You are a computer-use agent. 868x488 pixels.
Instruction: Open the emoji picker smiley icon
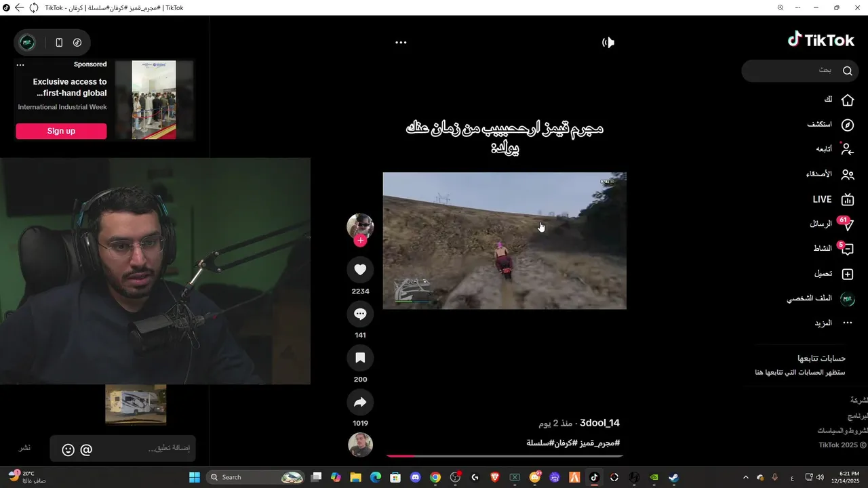pos(68,449)
